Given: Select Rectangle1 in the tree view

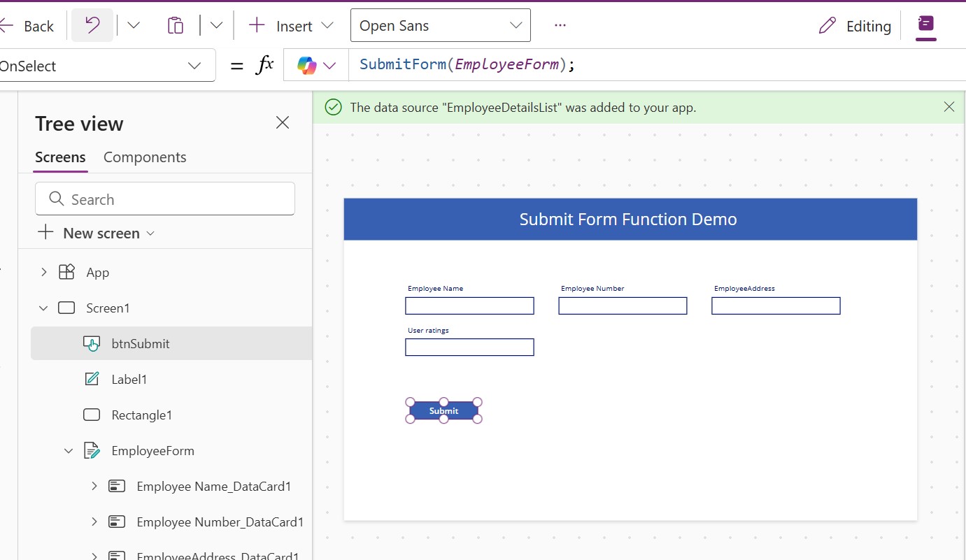Looking at the screenshot, I should 141,415.
